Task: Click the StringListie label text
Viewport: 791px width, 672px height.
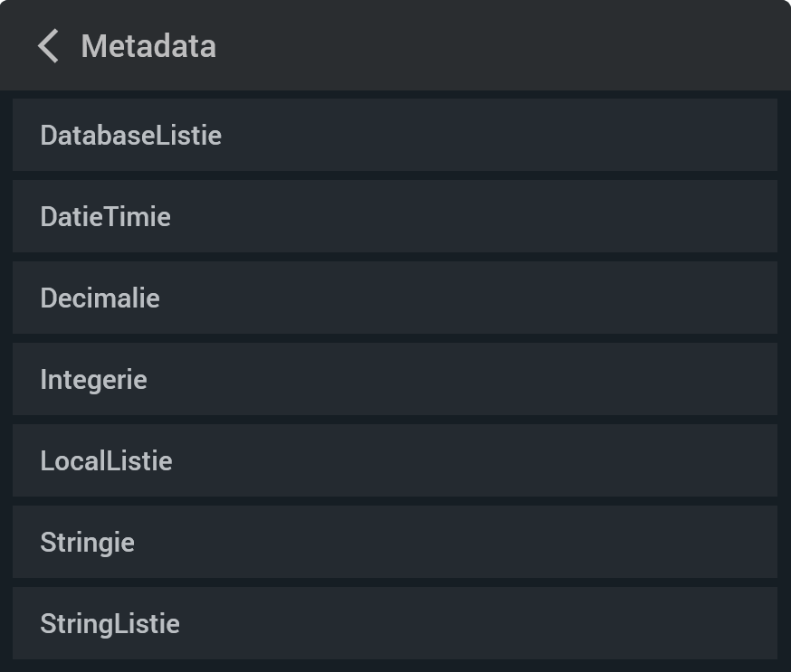Action: coord(110,624)
